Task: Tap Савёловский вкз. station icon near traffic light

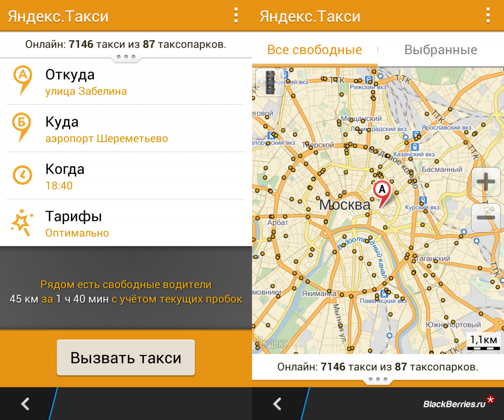Action: (284, 75)
